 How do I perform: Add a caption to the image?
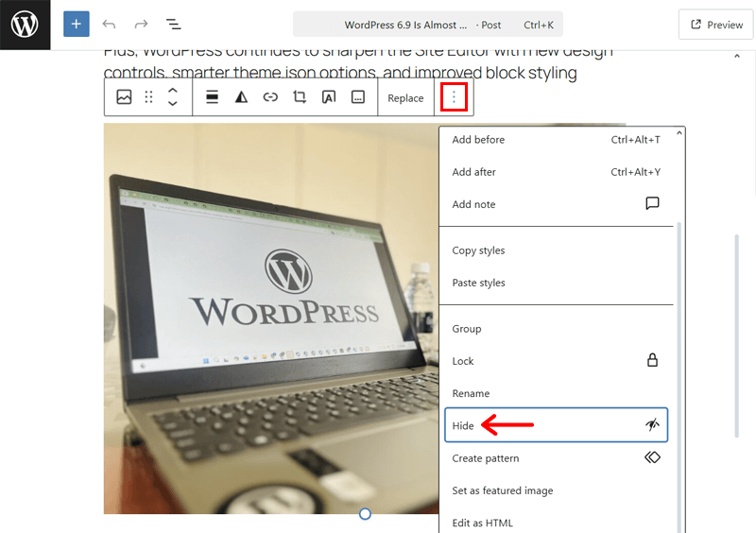[x=358, y=97]
